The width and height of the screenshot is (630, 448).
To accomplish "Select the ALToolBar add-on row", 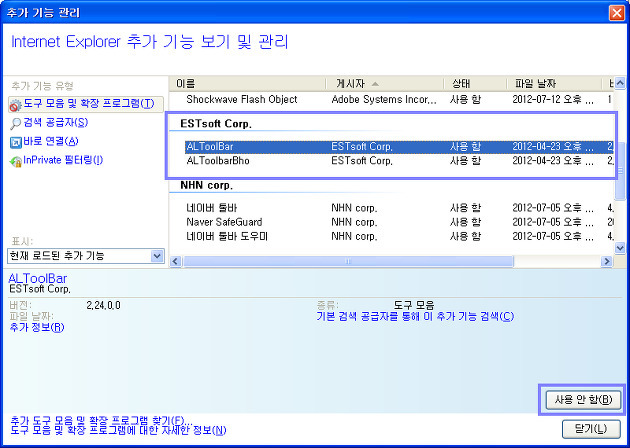I will point(399,147).
